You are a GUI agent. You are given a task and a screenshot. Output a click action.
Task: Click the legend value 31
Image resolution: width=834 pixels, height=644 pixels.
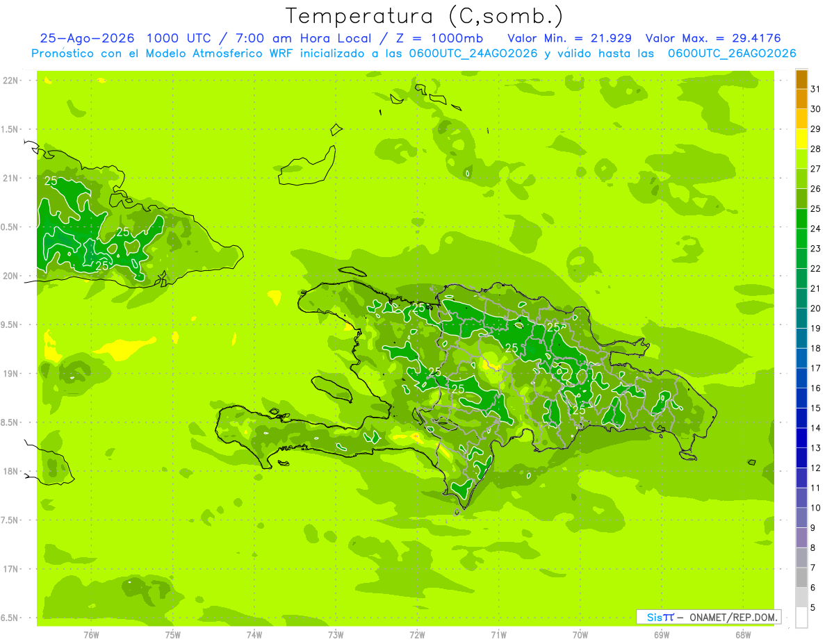point(816,89)
